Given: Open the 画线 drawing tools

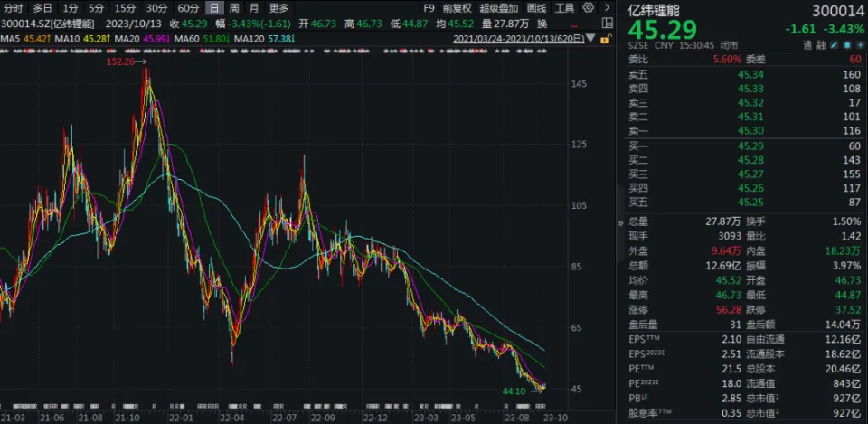Looking at the screenshot, I should pos(537,8).
